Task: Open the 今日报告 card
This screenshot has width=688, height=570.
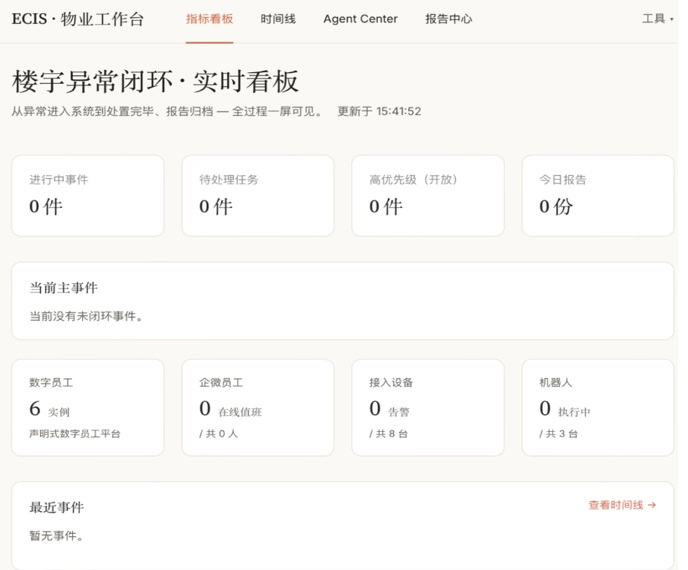Action: pyautogui.click(x=598, y=196)
